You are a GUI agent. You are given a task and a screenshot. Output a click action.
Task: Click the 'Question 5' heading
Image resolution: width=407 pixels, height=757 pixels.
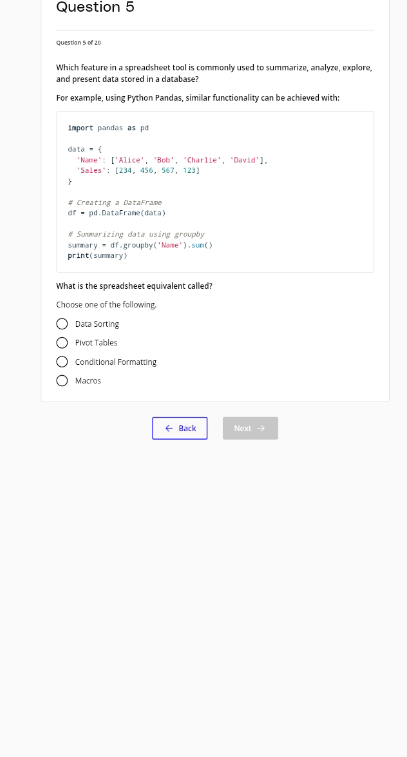[x=95, y=7]
